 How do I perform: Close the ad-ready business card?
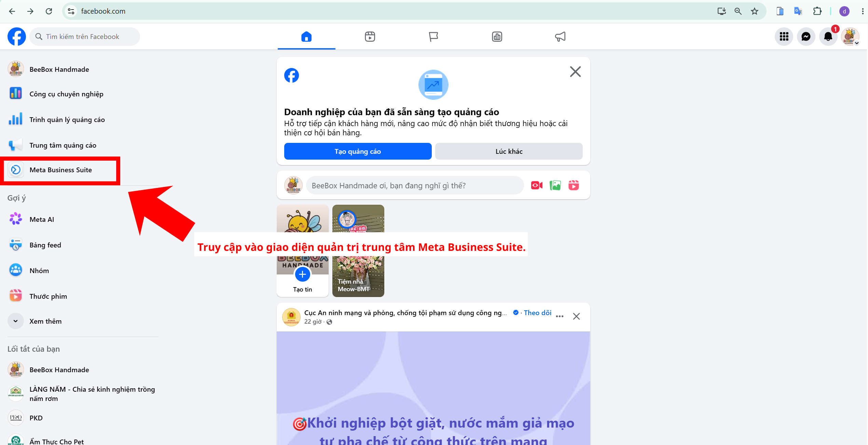[x=576, y=72]
